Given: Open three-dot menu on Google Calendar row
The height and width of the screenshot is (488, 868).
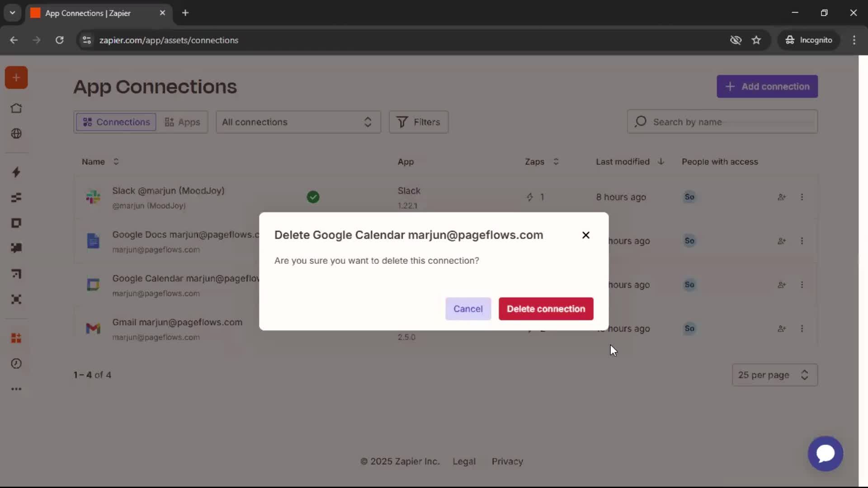Looking at the screenshot, I should tap(802, 285).
